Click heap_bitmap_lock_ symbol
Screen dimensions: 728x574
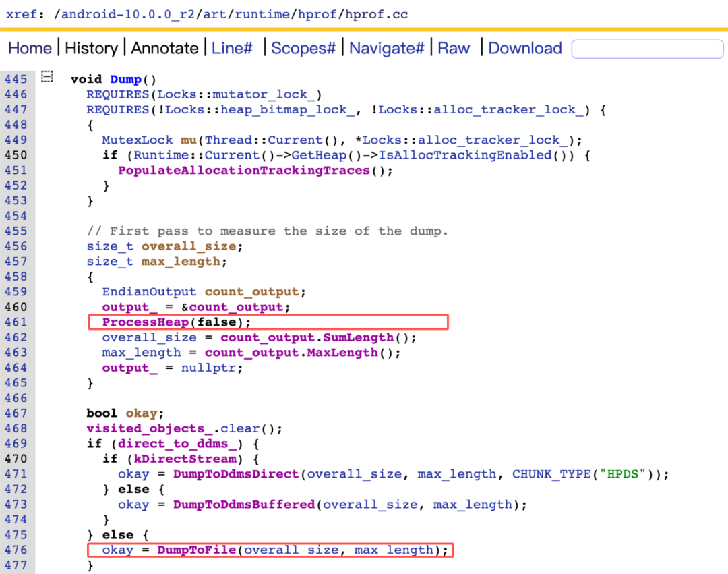click(x=287, y=110)
